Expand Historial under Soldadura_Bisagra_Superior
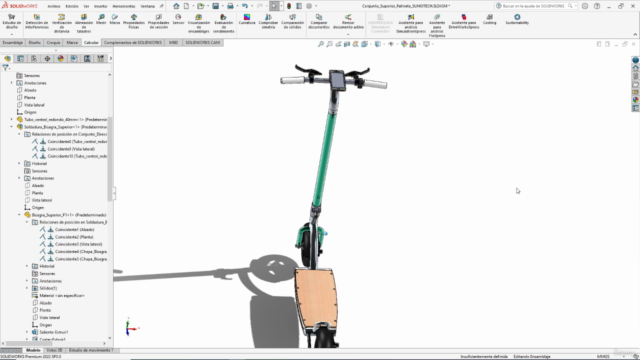The height and width of the screenshot is (360, 640). 19,164
